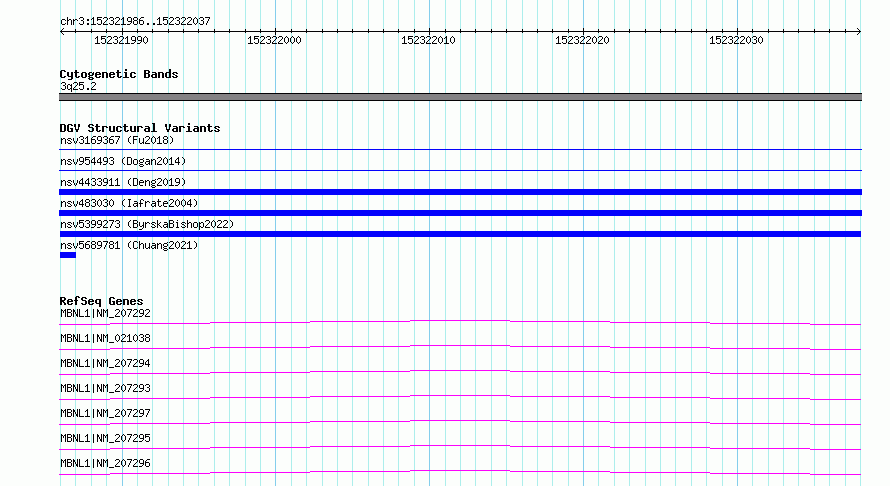Click ruler tick label 152322030

(736, 40)
